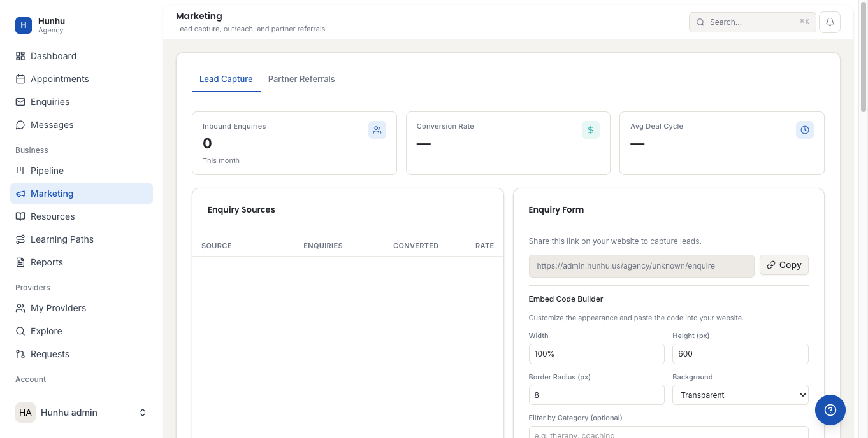Click the Requests pull-request icon

[x=20, y=354]
